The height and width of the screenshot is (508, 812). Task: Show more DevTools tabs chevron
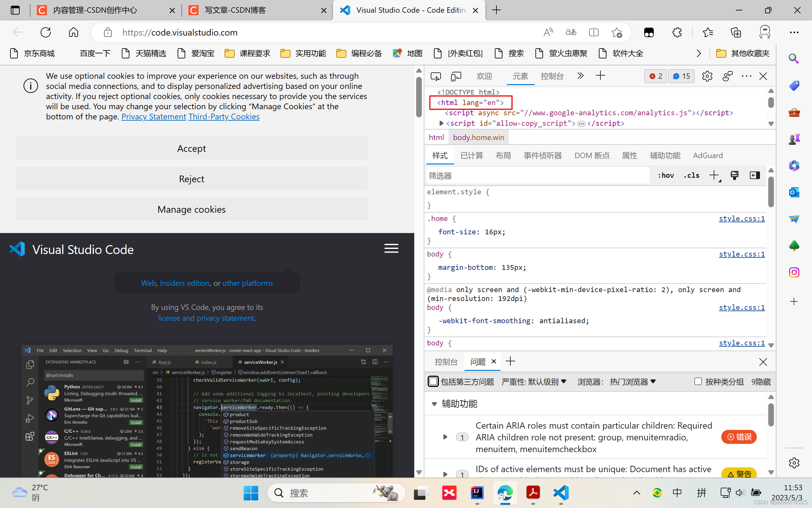(580, 76)
